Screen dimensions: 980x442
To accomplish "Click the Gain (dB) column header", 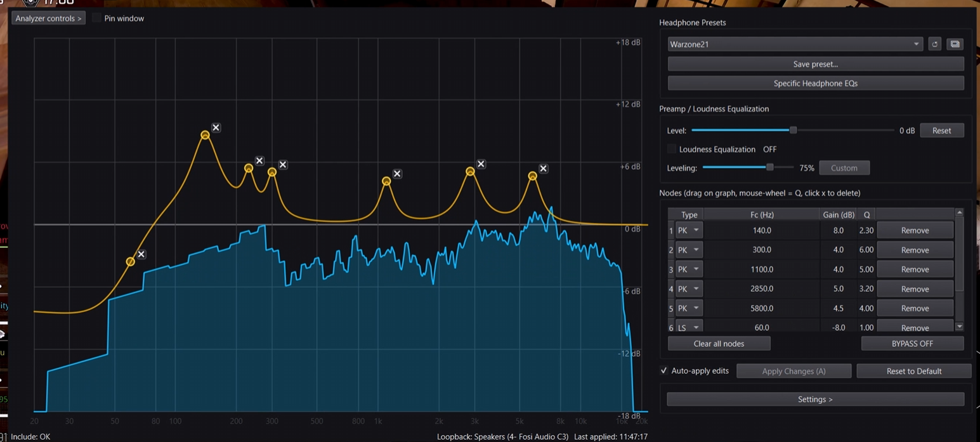I will click(839, 214).
